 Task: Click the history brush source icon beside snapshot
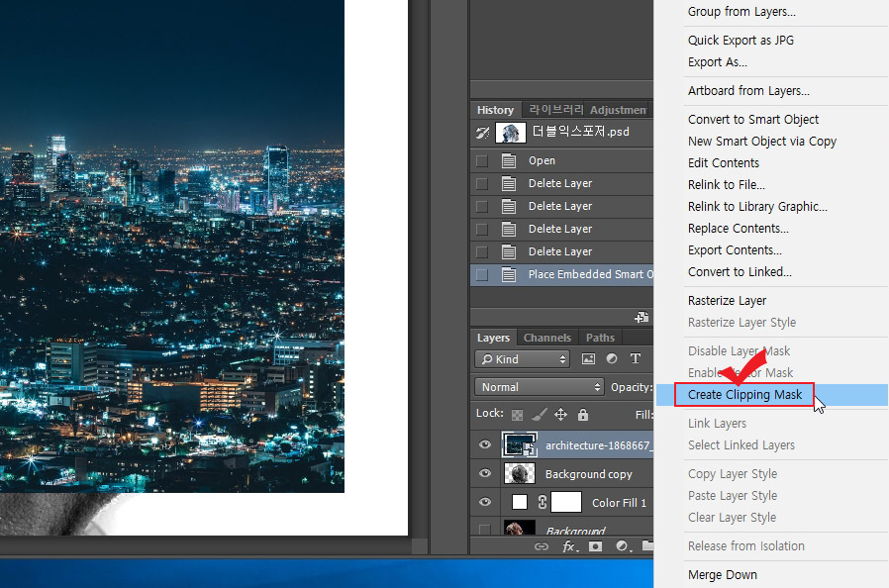click(x=482, y=133)
